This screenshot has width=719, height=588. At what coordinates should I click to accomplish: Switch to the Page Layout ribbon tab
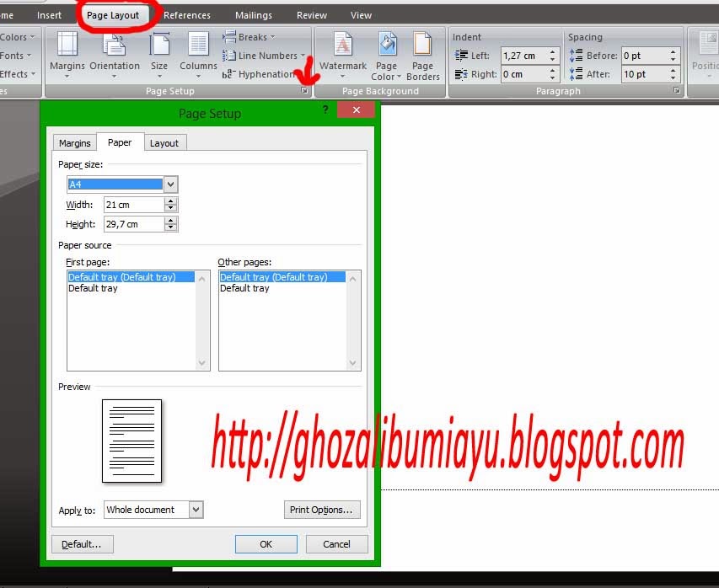pyautogui.click(x=113, y=15)
